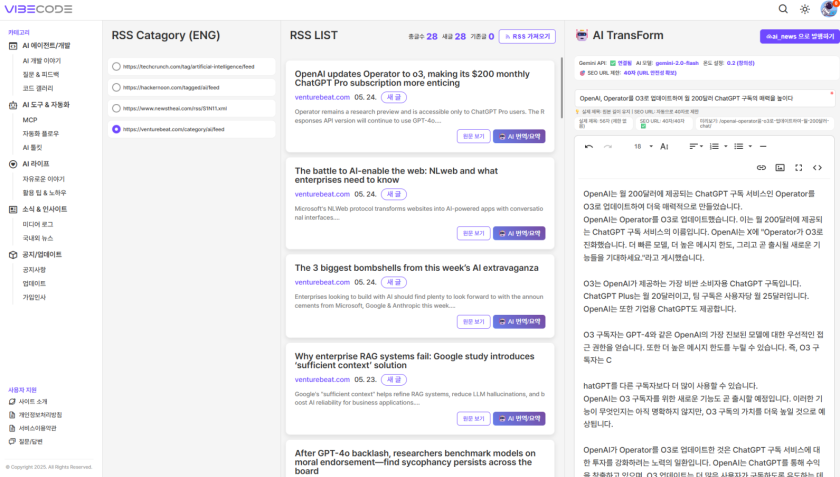Viewport: 840px width, 477px height.
Task: Click the 개인정보처리방침 document icon
Action: click(x=12, y=415)
